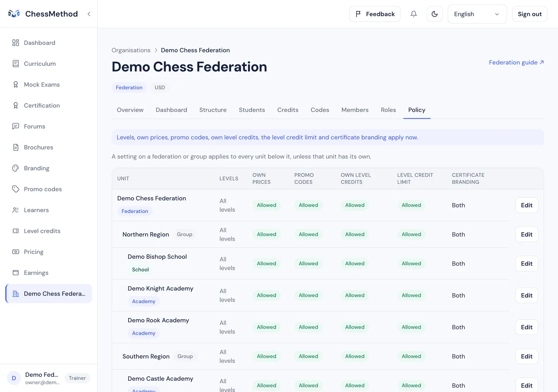
Task: Click the building icon beside Demo Chess Federa...
Action: (16, 294)
